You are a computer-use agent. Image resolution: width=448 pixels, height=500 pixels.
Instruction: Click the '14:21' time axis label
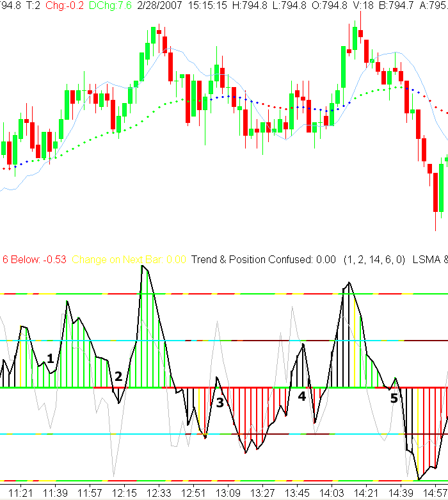coord(366,493)
